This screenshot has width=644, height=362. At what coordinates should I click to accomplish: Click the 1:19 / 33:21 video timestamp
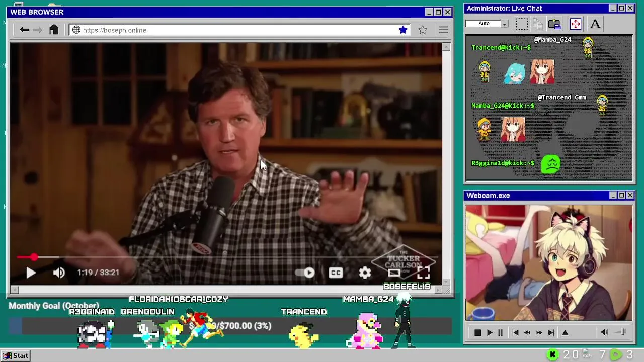[x=98, y=273]
